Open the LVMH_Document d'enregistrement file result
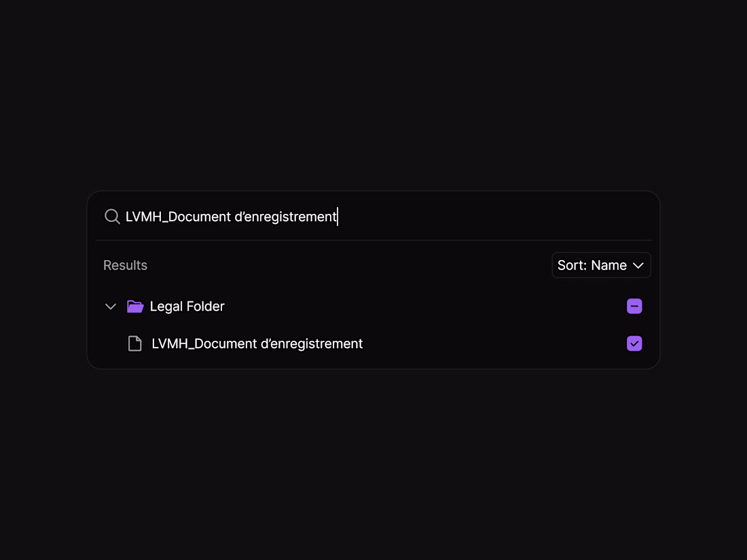Viewport: 747px width, 560px height. (x=257, y=344)
